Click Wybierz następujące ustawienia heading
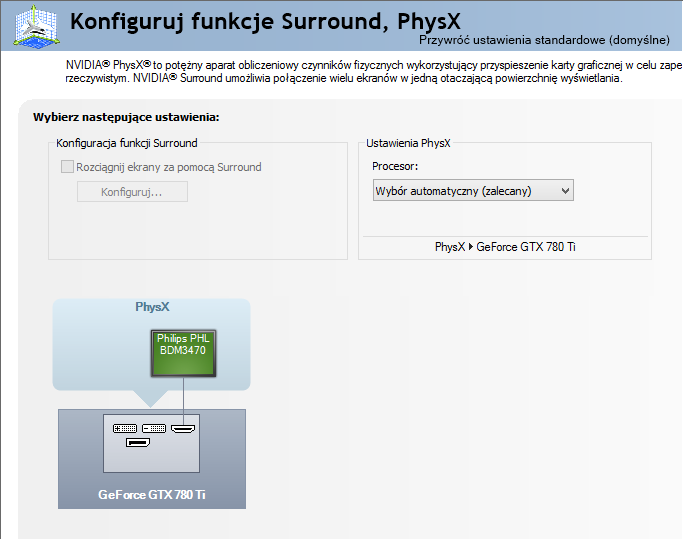683x539 pixels. (x=126, y=117)
